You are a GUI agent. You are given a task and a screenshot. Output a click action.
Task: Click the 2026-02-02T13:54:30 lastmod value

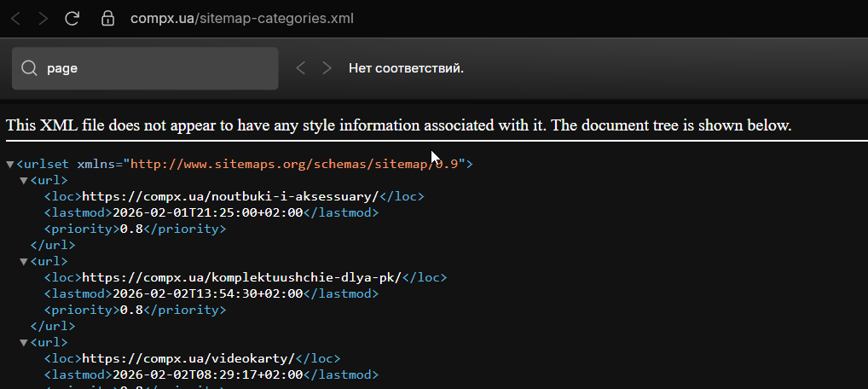206,294
